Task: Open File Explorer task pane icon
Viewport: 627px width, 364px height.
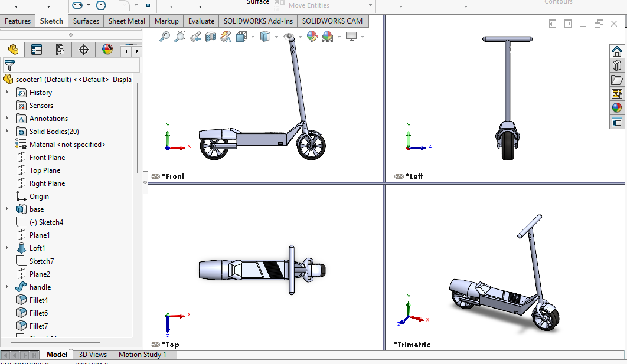Action: [616, 80]
